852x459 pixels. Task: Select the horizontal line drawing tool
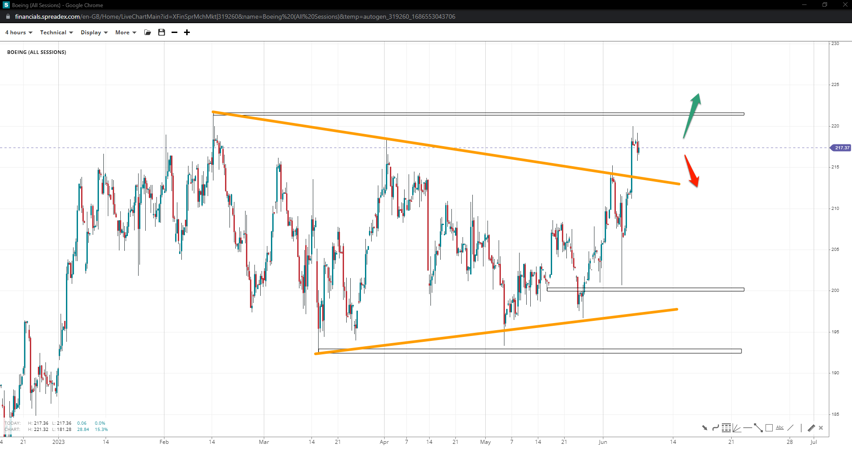[x=747, y=428]
